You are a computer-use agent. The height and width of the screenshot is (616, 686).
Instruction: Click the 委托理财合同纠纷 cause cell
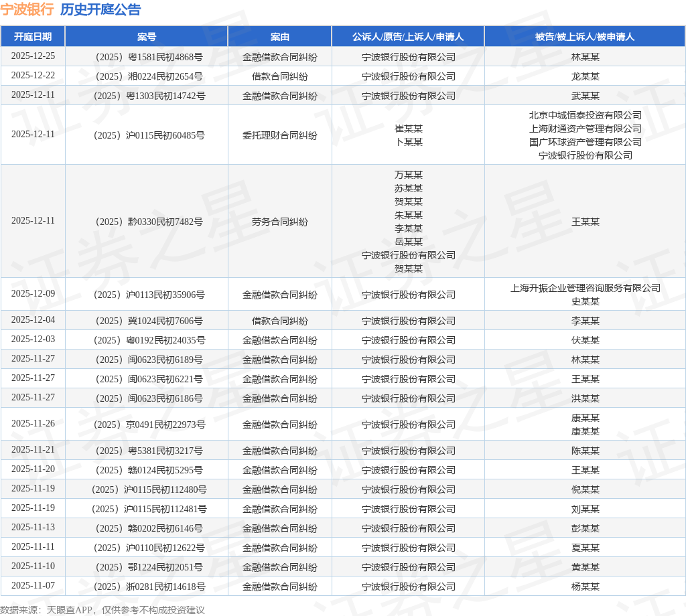click(280, 135)
